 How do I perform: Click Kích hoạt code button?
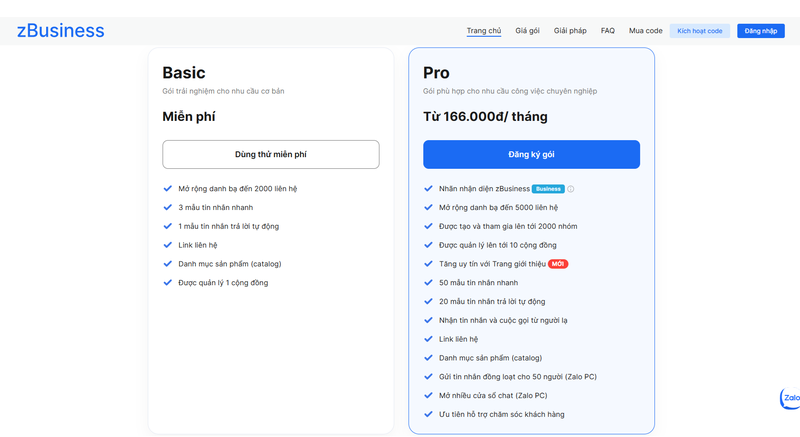point(699,31)
